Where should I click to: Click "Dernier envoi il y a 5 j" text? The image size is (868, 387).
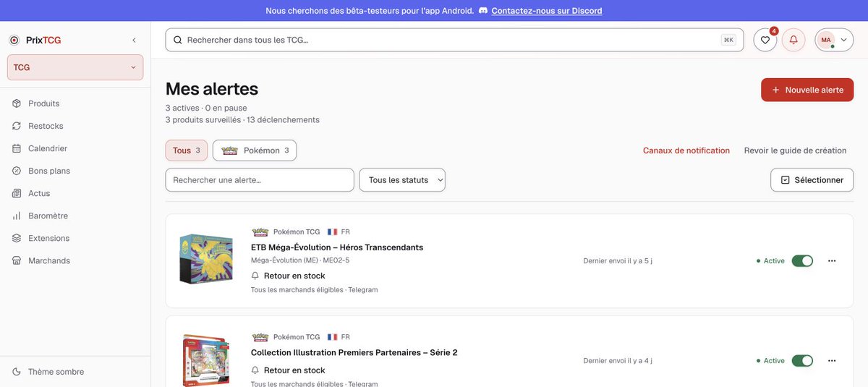(618, 260)
